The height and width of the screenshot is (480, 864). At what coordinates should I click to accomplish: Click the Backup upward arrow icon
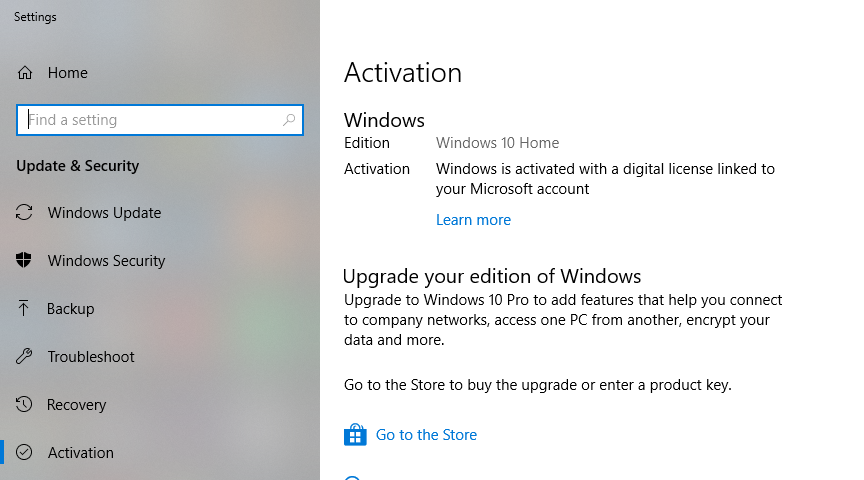coord(24,308)
